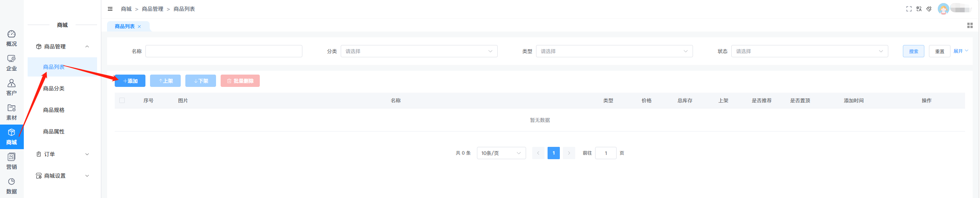This screenshot has width=980, height=198.
Task: Expand the 商城设置 settings submenu
Action: coord(62,176)
